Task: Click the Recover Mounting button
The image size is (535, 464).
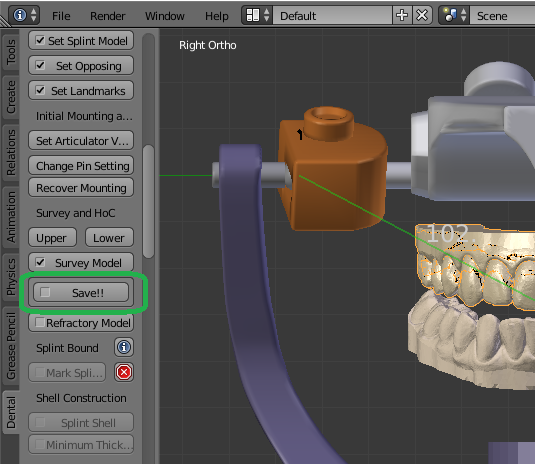Action: pyautogui.click(x=81, y=188)
